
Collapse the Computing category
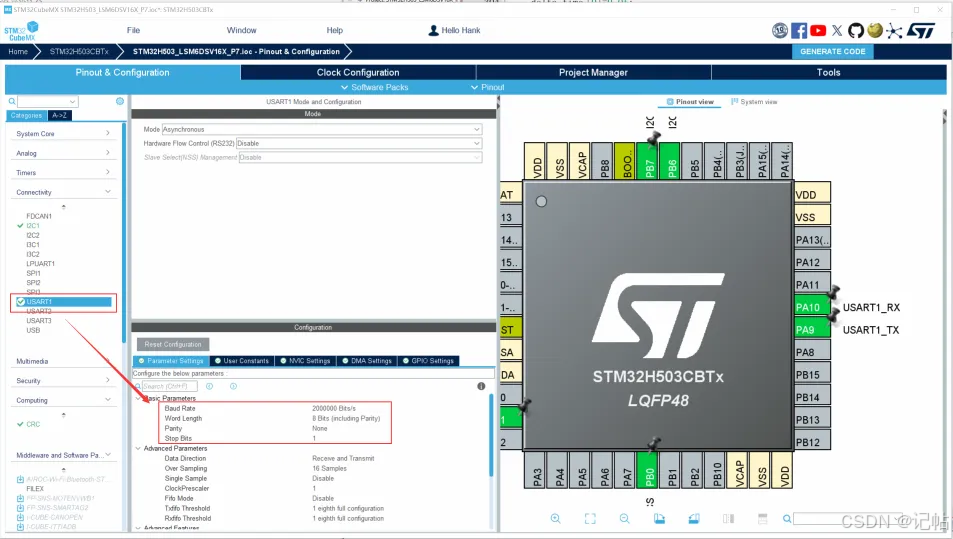[x=63, y=400]
